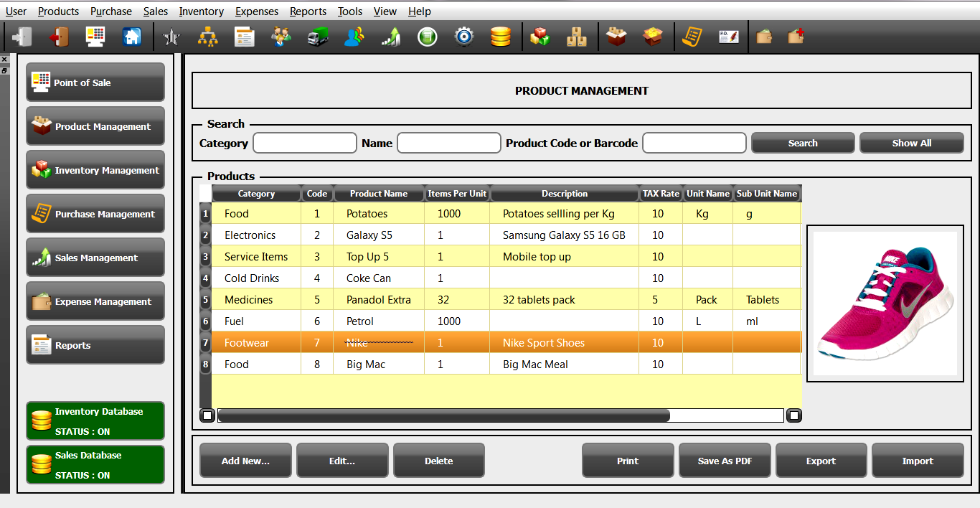This screenshot has width=980, height=508.
Task: Click the Save As PDF button
Action: coord(725,461)
